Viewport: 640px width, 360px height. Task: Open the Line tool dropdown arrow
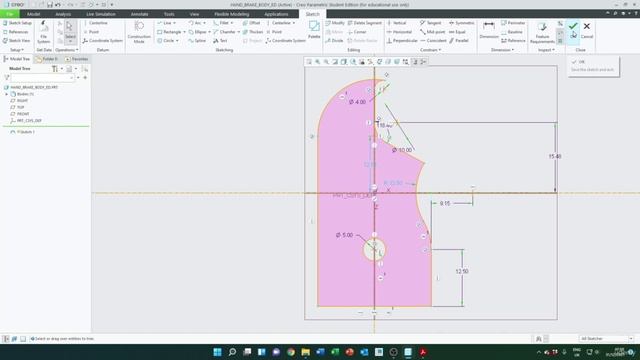175,23
